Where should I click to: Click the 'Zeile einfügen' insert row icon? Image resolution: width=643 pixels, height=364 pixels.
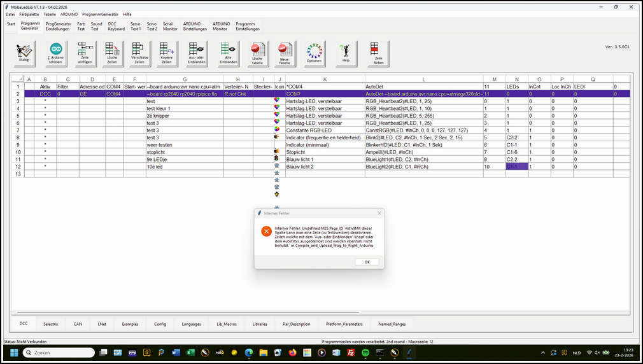86,53
